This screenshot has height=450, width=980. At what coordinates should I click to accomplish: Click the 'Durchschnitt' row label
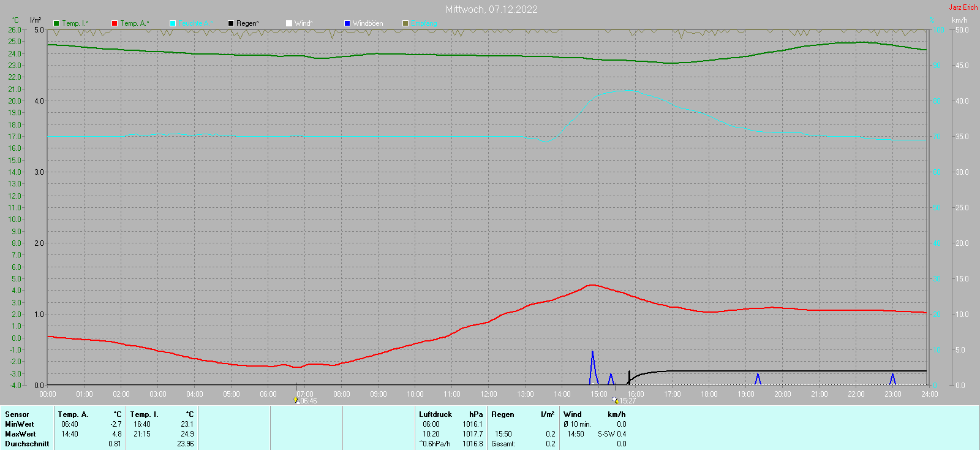coord(27,444)
